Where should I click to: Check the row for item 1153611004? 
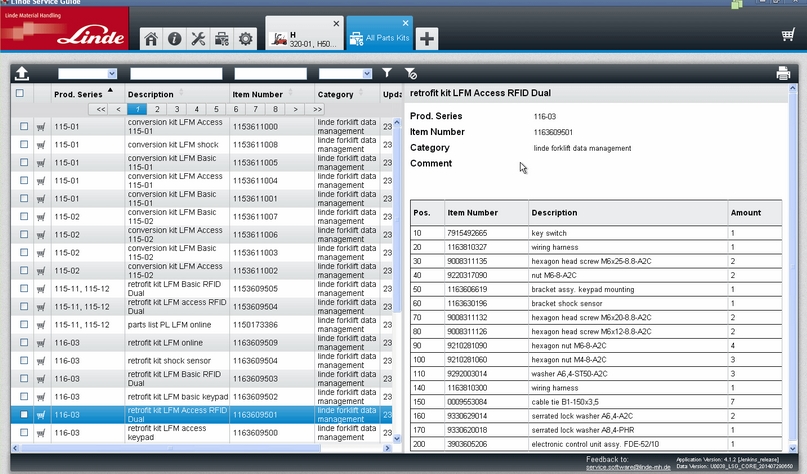coord(24,180)
